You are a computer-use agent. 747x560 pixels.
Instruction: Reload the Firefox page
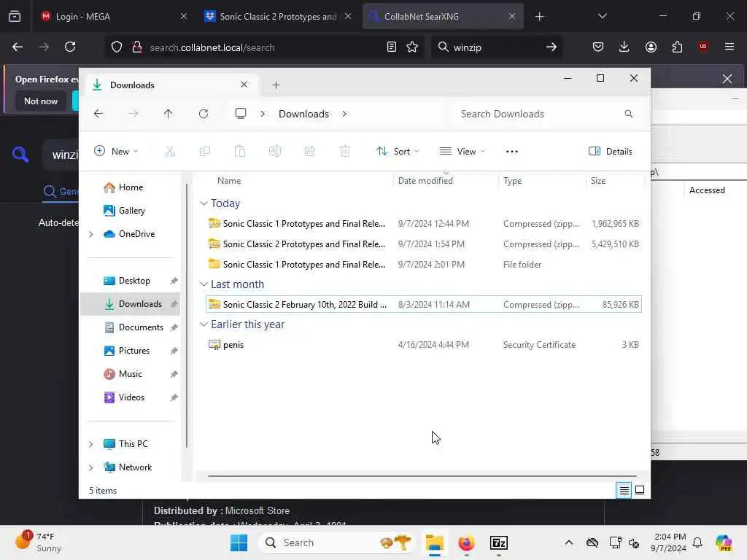coord(70,47)
